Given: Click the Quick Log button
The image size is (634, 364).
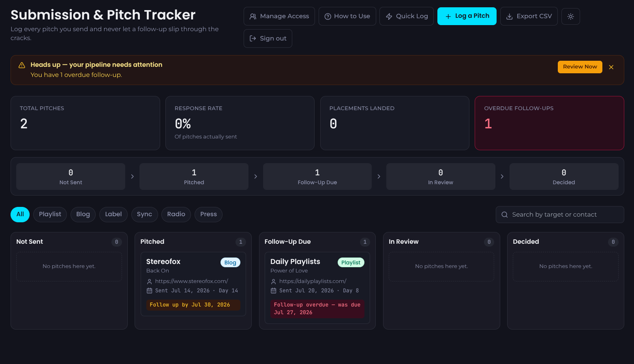Looking at the screenshot, I should [406, 16].
